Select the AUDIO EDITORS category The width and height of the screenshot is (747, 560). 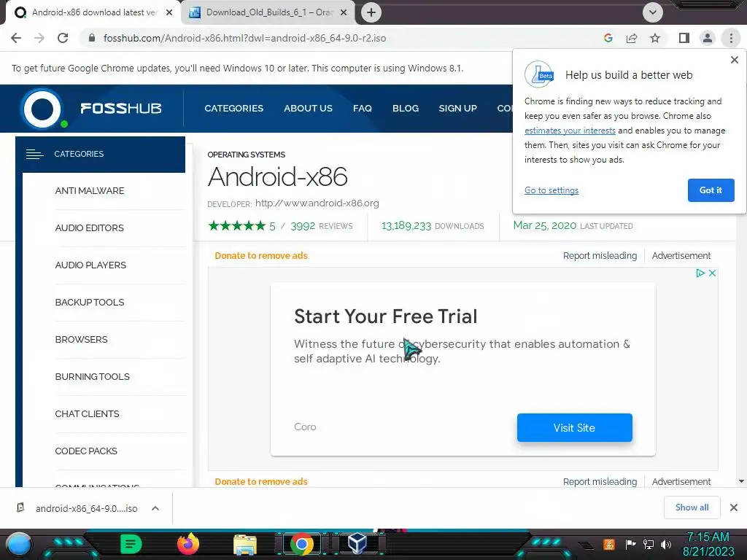click(90, 228)
